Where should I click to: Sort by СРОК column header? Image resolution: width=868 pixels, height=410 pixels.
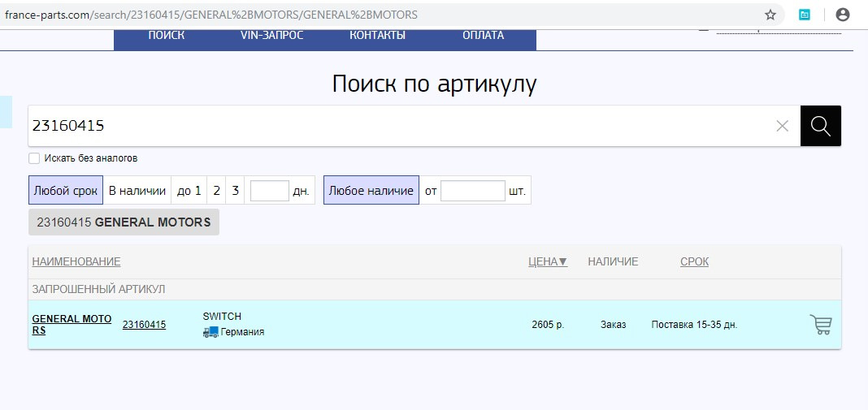point(694,261)
